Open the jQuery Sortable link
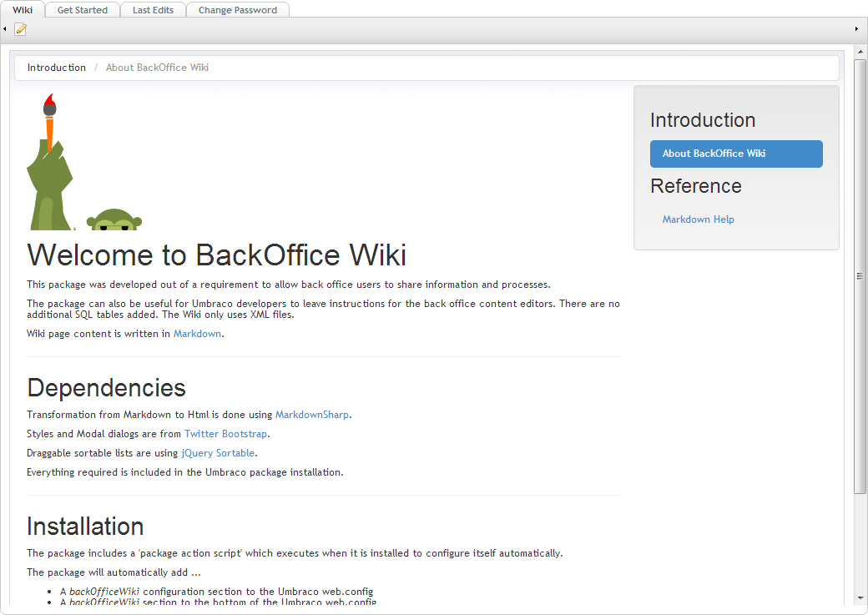This screenshot has height=615, width=868. click(x=218, y=453)
